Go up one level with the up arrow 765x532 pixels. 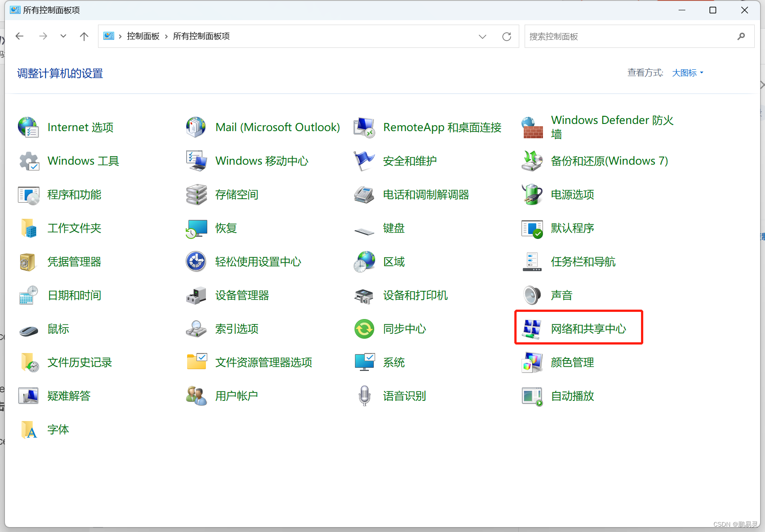pos(84,36)
